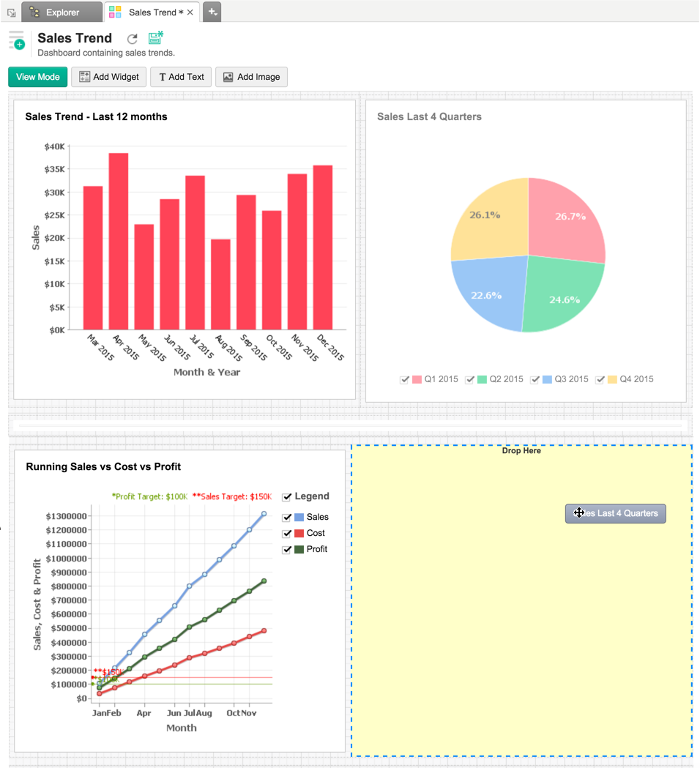This screenshot has width=700, height=768.
Task: Select the Add Text 'T' icon
Action: [165, 77]
